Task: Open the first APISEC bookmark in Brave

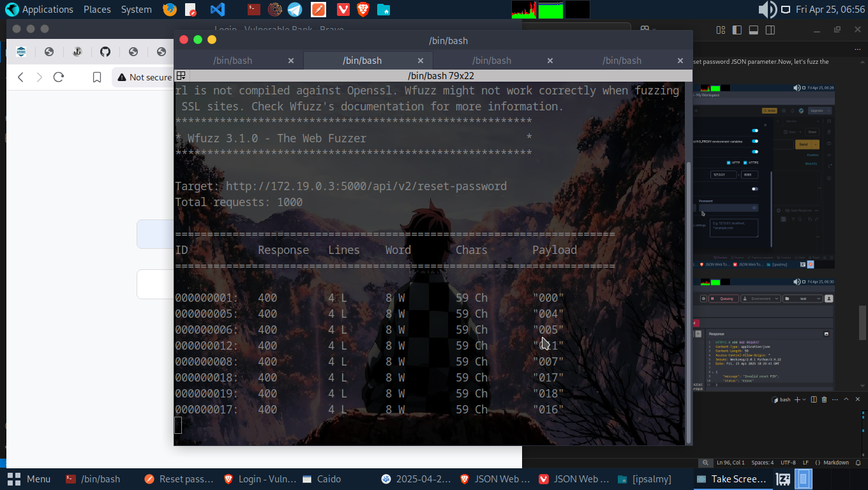Action: click(21, 52)
